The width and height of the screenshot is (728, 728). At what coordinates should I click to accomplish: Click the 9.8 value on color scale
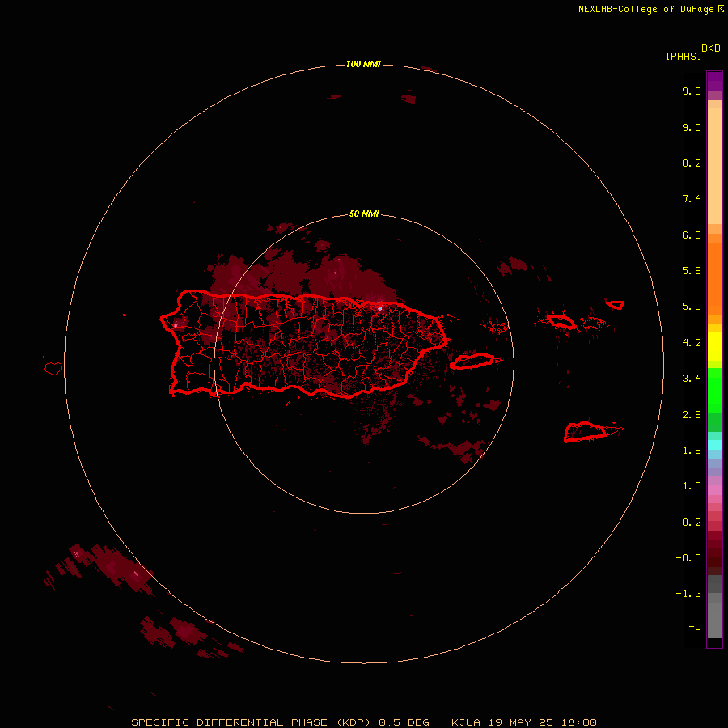[692, 91]
